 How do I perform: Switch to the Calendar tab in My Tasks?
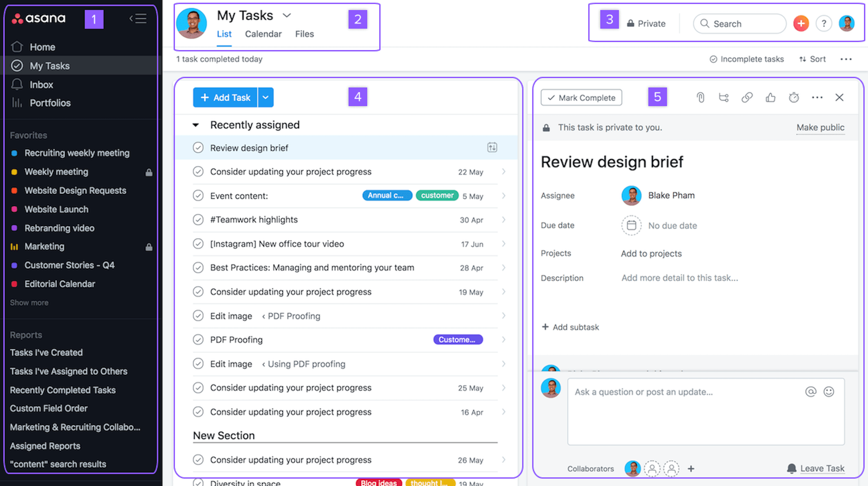click(263, 33)
